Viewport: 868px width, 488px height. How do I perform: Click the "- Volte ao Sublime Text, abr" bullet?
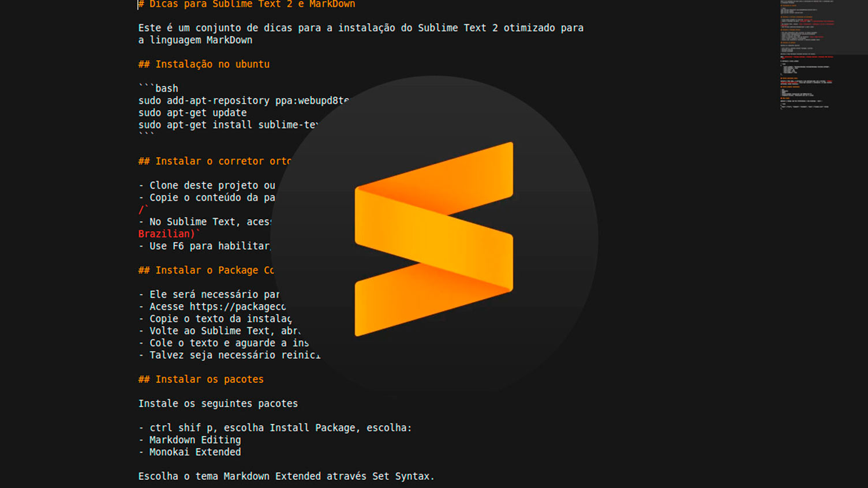(x=219, y=331)
